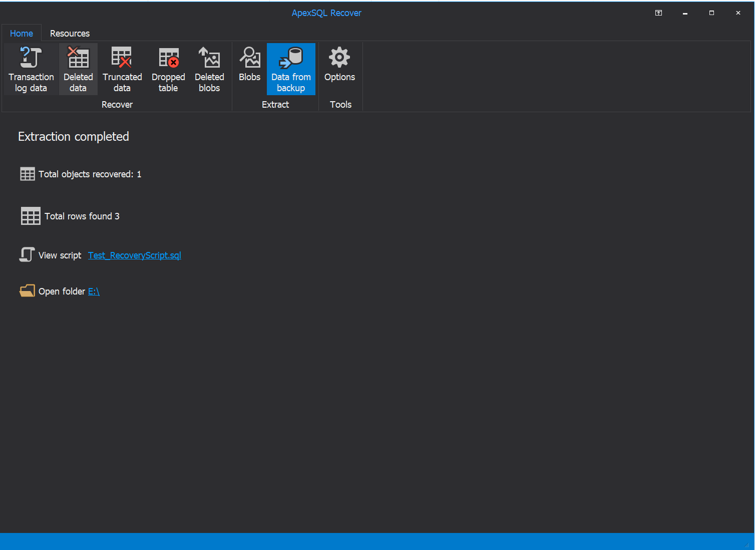Click the Recover group label in the ribbon
This screenshot has height=550, width=756.
tap(117, 104)
